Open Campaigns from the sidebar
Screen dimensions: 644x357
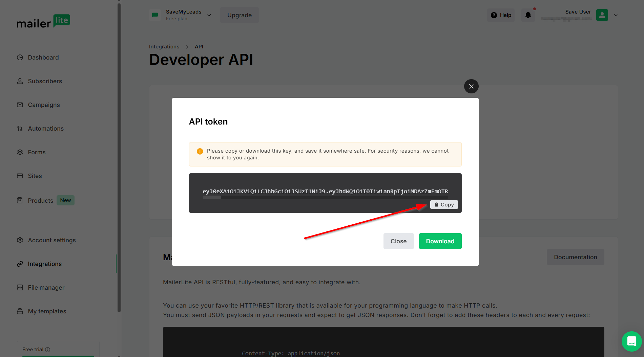click(x=44, y=105)
